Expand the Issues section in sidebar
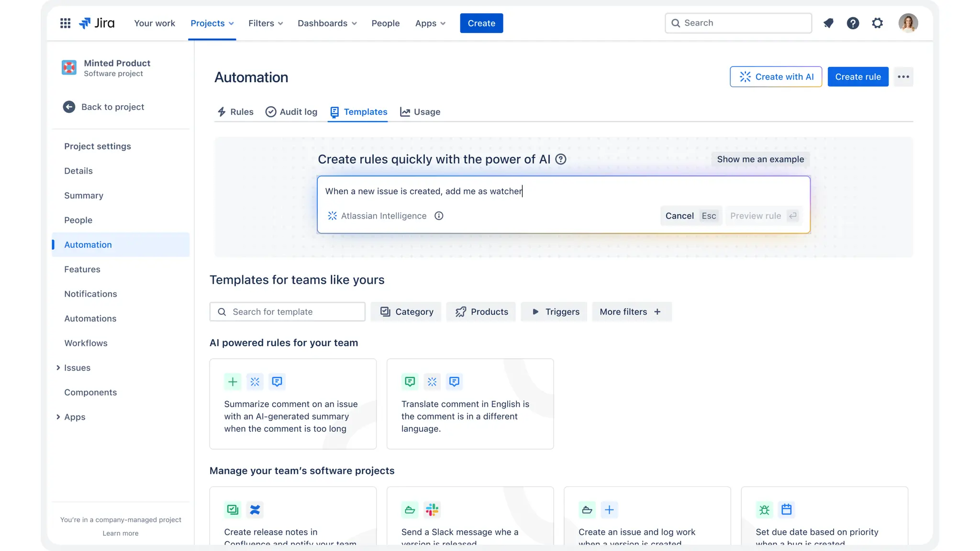The height and width of the screenshot is (551, 980). [58, 367]
